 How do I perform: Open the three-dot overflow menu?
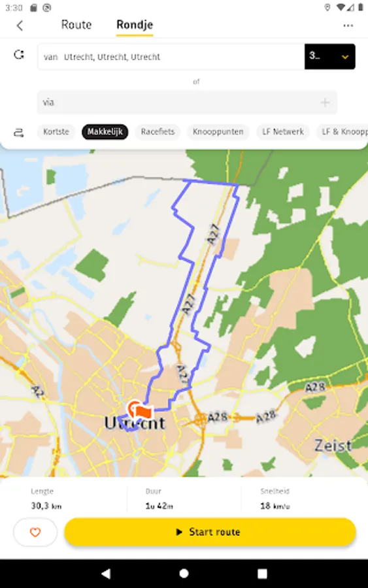[348, 25]
